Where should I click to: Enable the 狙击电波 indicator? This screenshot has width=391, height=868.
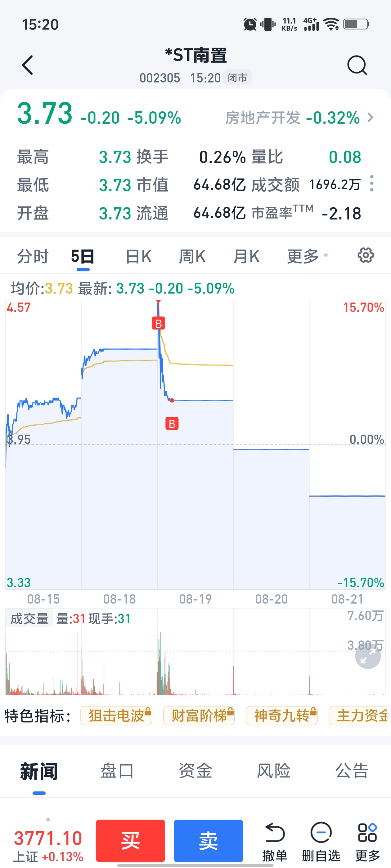point(116,716)
